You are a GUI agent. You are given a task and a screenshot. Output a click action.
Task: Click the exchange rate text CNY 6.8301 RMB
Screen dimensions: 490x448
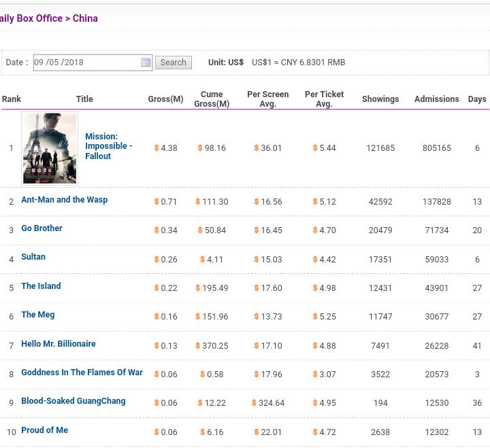pyautogui.click(x=313, y=63)
